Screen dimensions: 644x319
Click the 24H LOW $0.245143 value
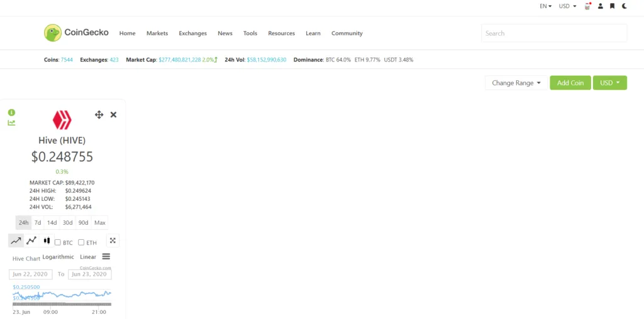coord(77,199)
